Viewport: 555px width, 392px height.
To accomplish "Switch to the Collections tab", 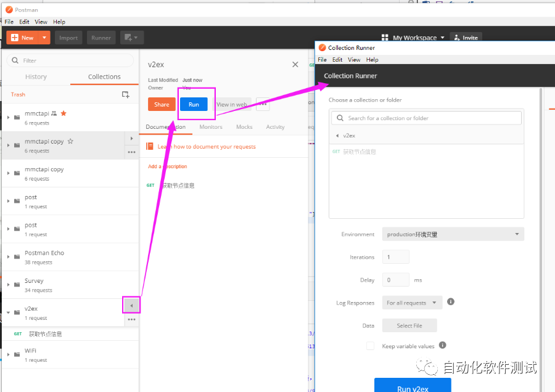I will tap(104, 77).
